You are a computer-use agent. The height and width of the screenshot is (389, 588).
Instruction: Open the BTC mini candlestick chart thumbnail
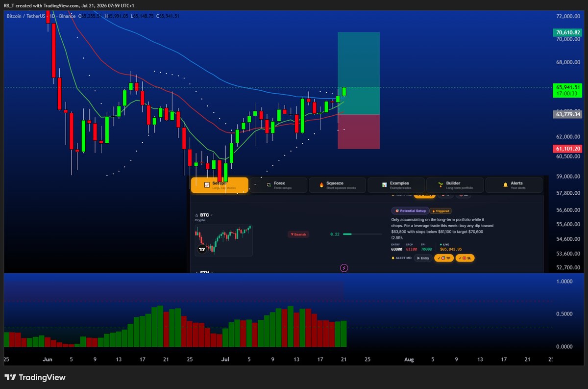[x=223, y=240]
